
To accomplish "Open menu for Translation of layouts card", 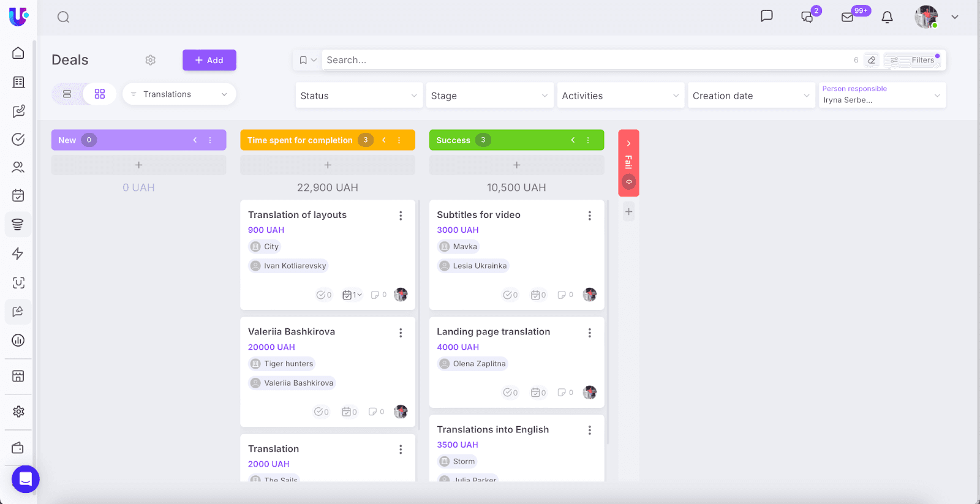I will click(401, 216).
